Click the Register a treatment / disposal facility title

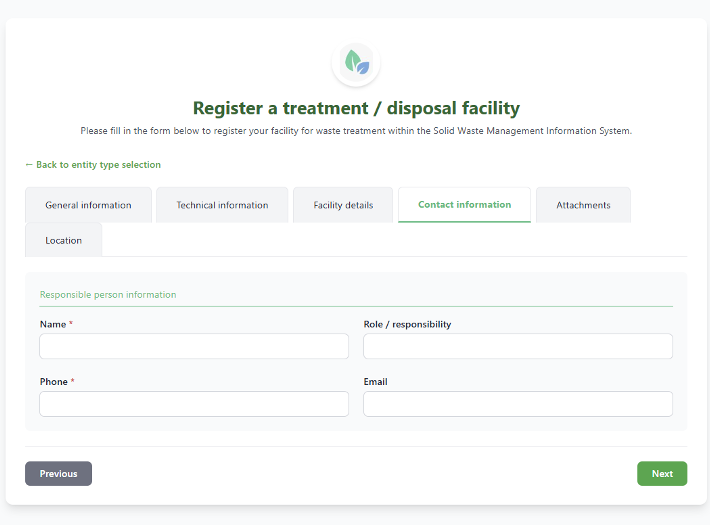356,108
